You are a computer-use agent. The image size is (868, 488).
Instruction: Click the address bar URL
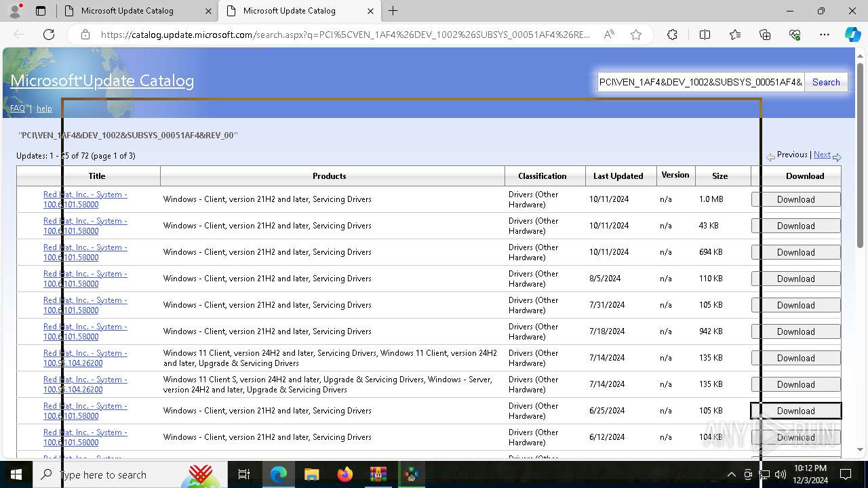click(x=346, y=35)
